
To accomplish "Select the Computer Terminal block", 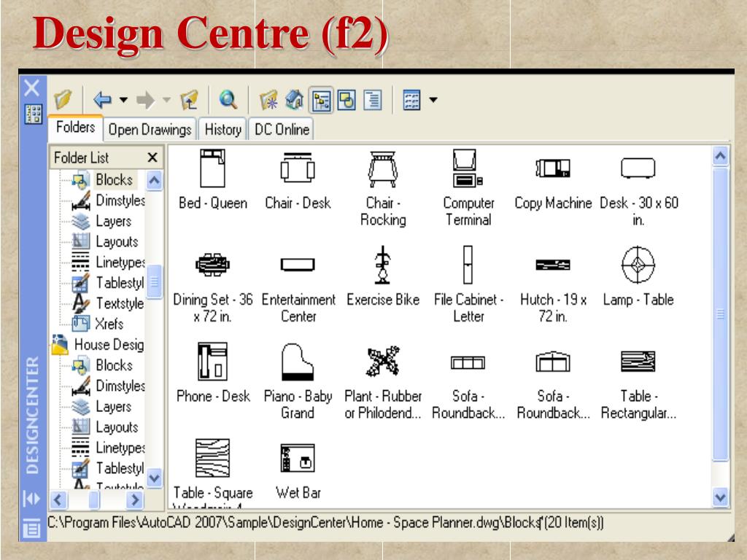I will coord(468,187).
